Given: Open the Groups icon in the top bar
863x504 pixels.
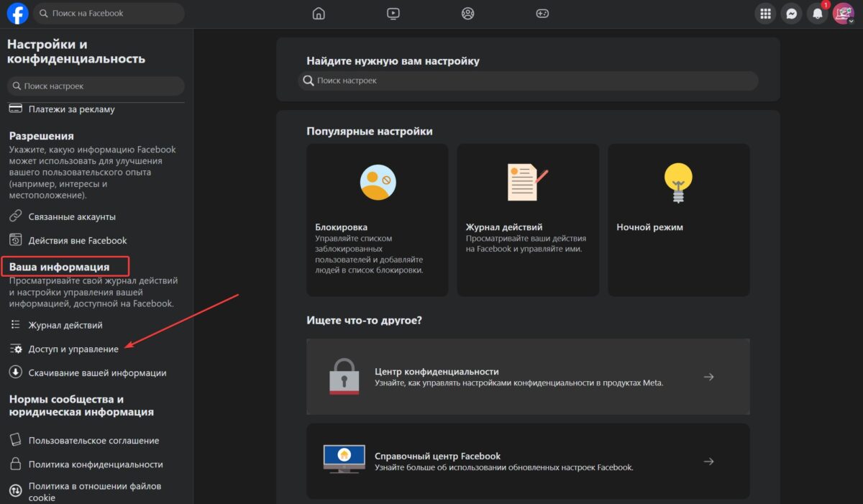Looking at the screenshot, I should pos(467,13).
